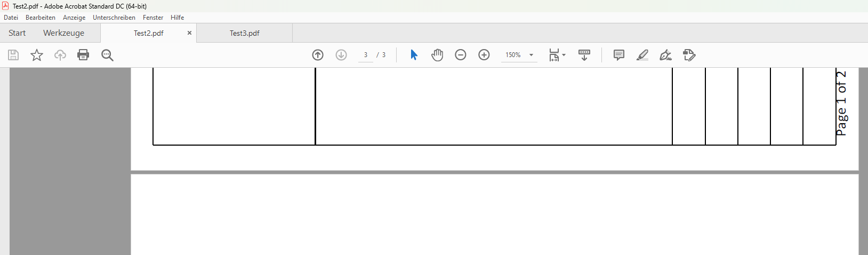The height and width of the screenshot is (255, 868).
Task: Open the Unterschreiben menu
Action: (x=114, y=18)
